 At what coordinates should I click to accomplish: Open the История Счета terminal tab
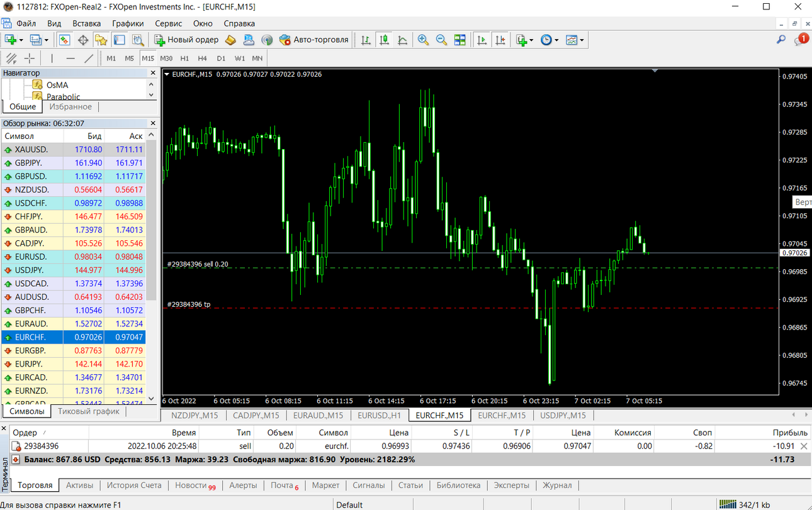(x=134, y=485)
